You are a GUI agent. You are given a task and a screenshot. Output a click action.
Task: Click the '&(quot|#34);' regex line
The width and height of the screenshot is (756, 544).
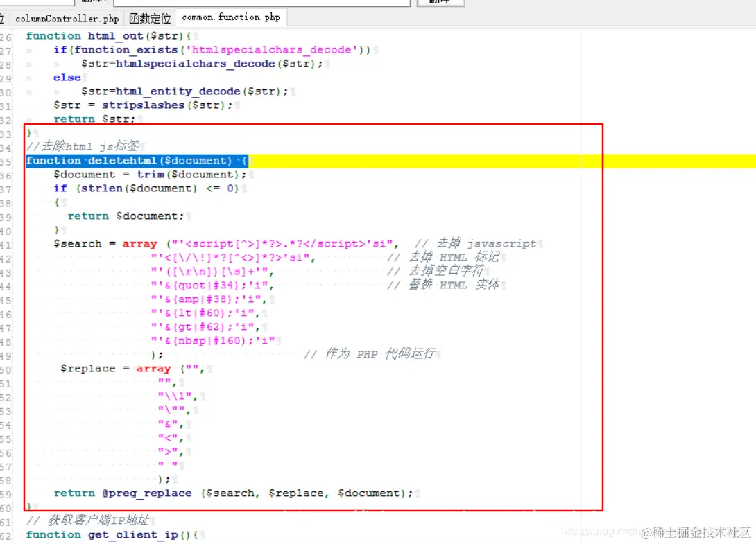point(212,286)
